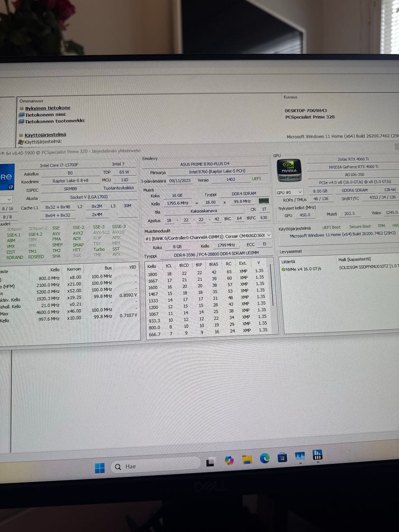399x532 pixels.
Task: Click the Intel Core i7 badge
Action: [7, 177]
